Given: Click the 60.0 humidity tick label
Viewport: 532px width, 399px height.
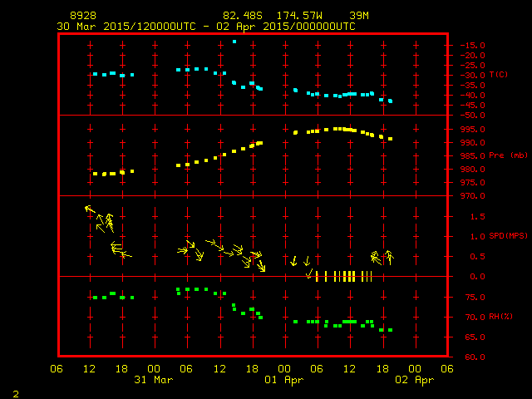Looking at the screenshot, I should (x=475, y=357).
